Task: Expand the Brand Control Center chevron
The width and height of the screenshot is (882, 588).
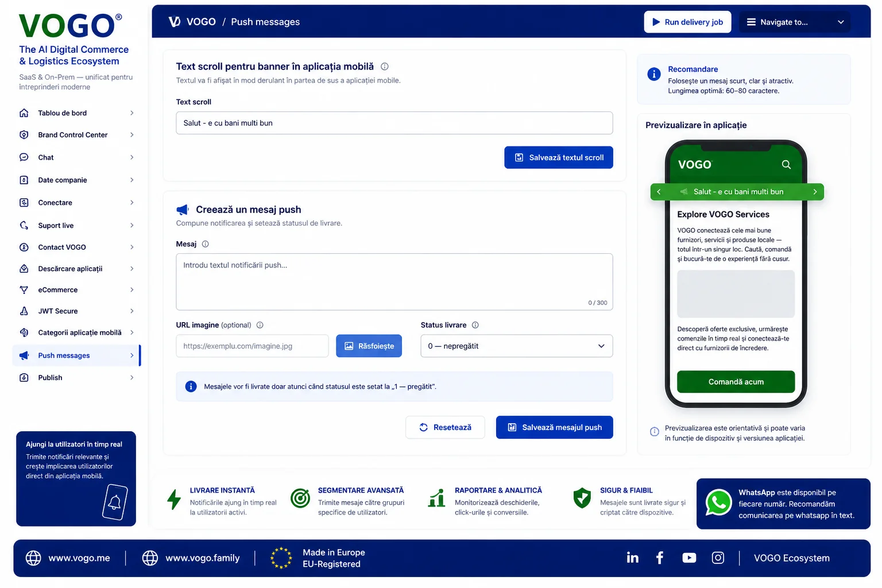Action: coord(131,135)
